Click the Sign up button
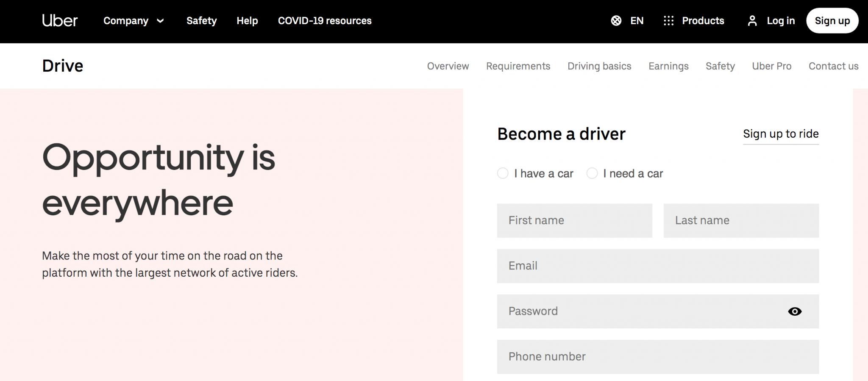This screenshot has width=868, height=381. (832, 20)
